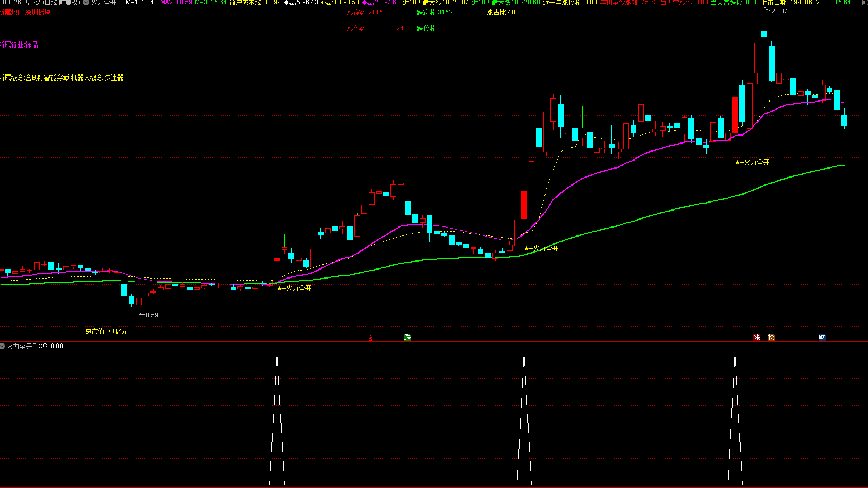Click the 跌家数:3152 statistic
Screen dimensions: 868x488
click(x=435, y=12)
